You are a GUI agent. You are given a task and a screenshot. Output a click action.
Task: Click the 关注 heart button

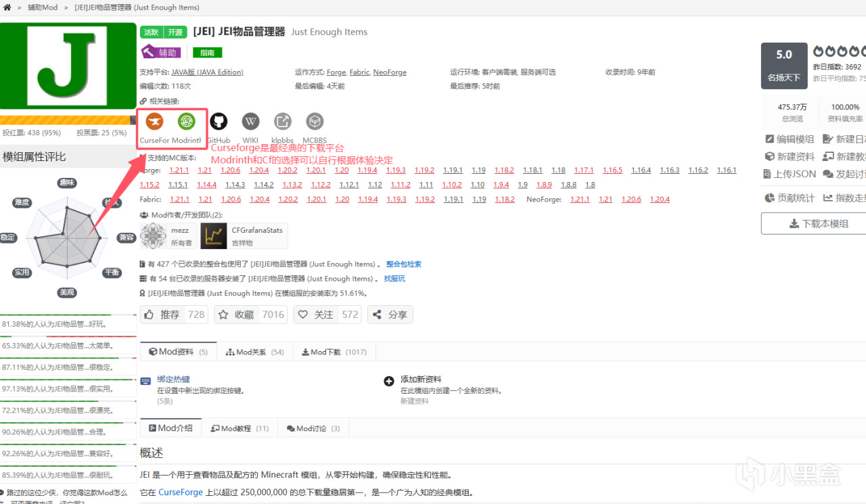point(327,315)
